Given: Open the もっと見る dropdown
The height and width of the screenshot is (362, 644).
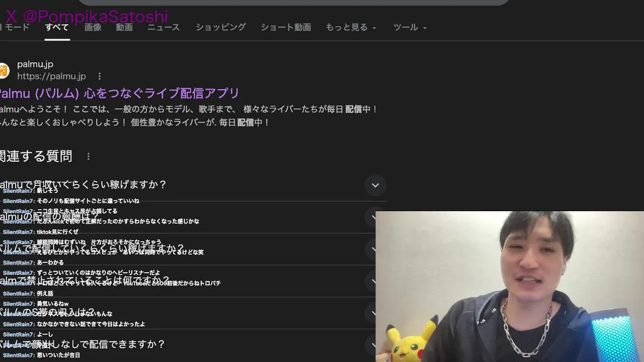Looking at the screenshot, I should (351, 27).
